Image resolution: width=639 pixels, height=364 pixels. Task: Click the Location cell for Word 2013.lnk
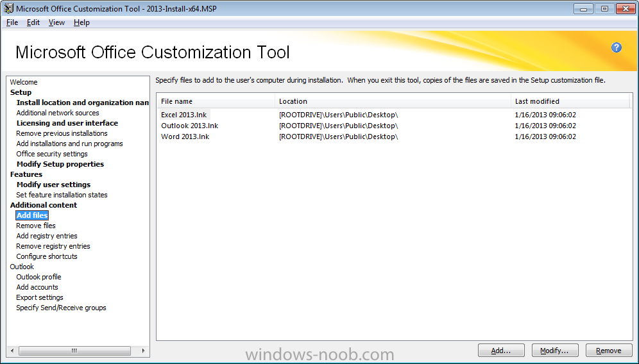[338, 136]
